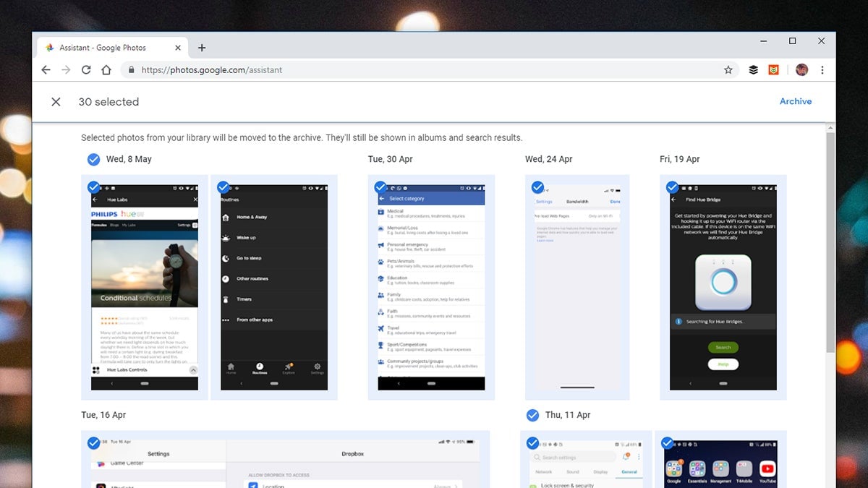Image resolution: width=868 pixels, height=488 pixels.
Task: Click the Google Photos pinwheel favicon
Action: (50, 47)
